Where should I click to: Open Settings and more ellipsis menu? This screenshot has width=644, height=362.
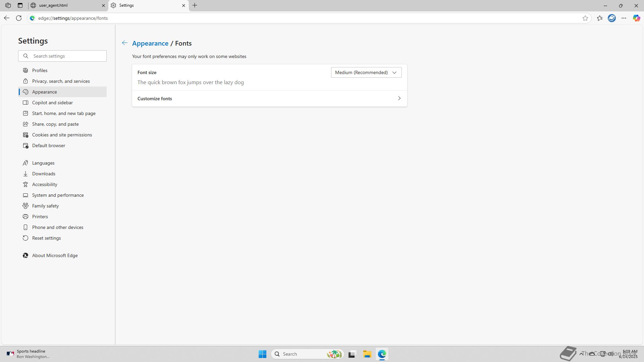tap(624, 18)
